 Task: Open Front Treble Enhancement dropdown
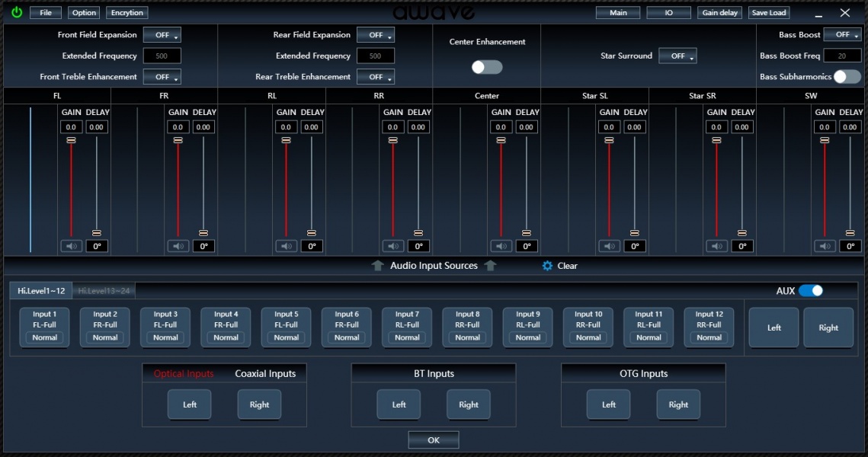coord(162,77)
